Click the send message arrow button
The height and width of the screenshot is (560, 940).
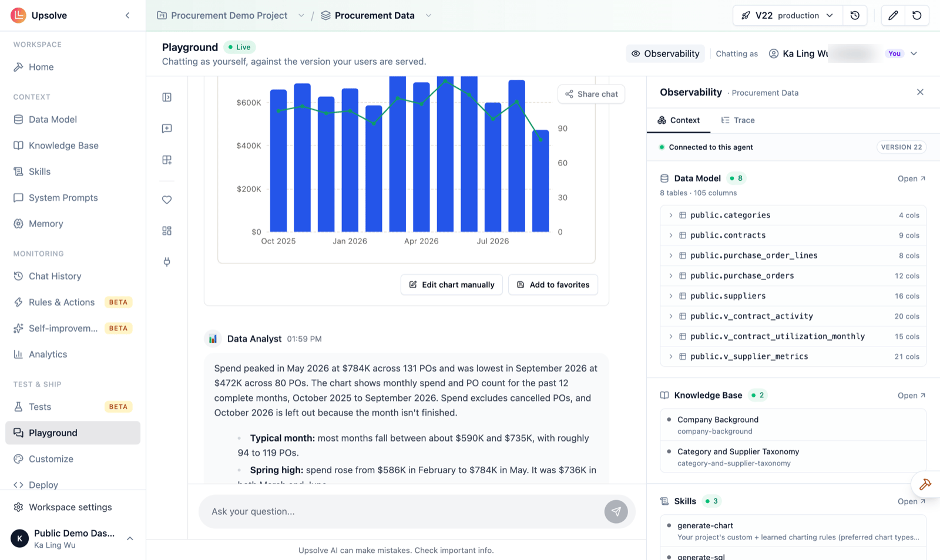616,511
